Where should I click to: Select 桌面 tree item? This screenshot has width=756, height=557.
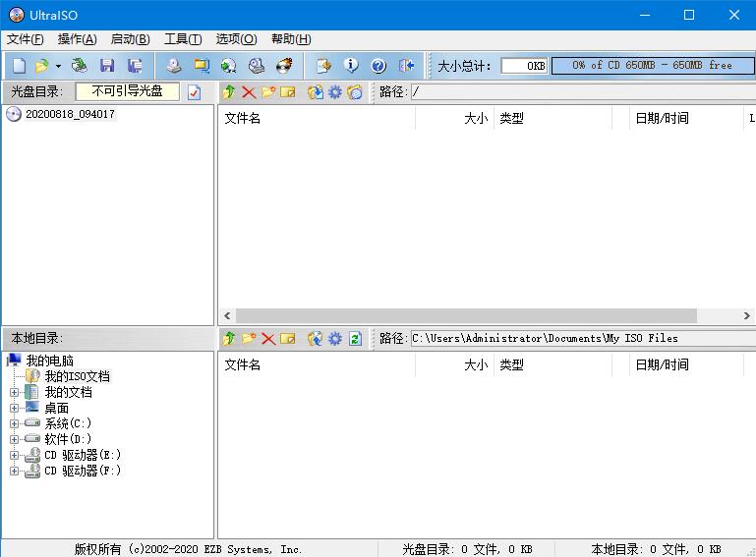pos(56,408)
